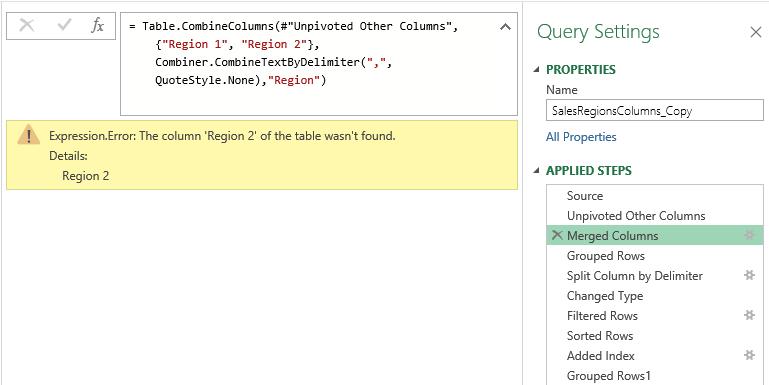Select the Source step
The height and width of the screenshot is (385, 769).
(654, 196)
